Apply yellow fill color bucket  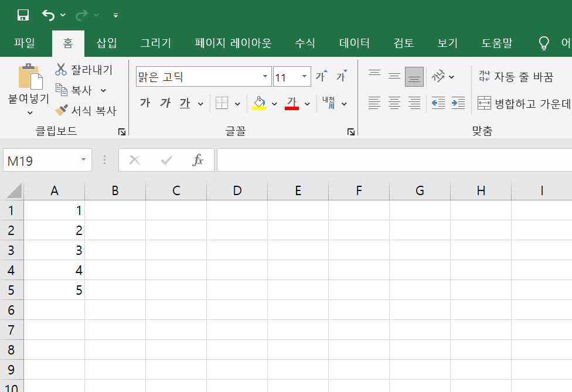(259, 103)
